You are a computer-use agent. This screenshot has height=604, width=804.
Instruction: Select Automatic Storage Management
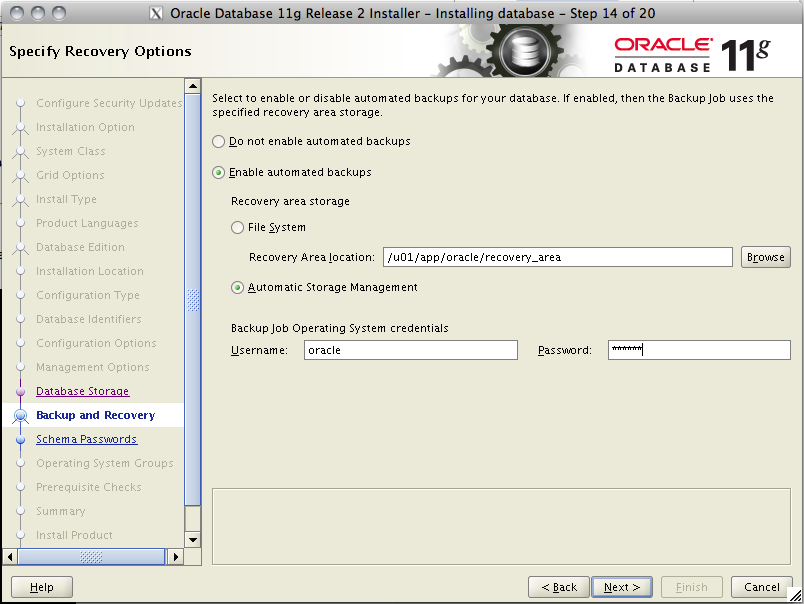point(237,285)
